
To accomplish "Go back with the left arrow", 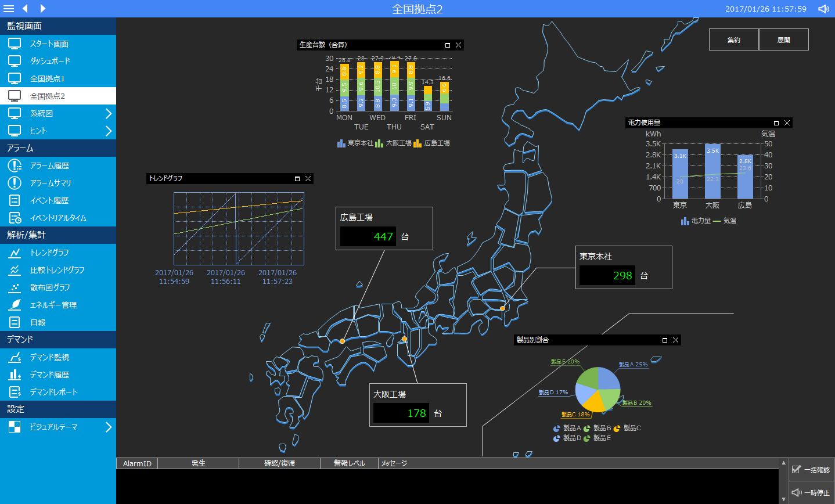I will point(25,9).
